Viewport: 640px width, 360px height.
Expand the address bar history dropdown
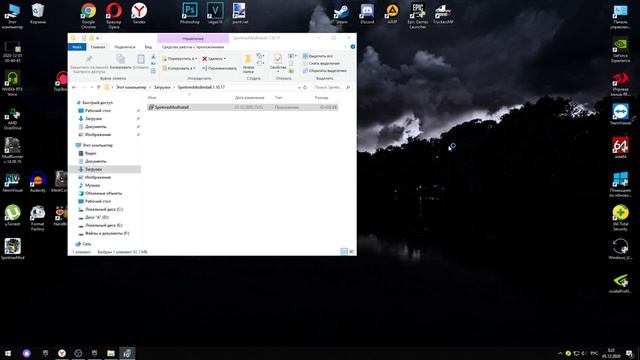point(299,87)
